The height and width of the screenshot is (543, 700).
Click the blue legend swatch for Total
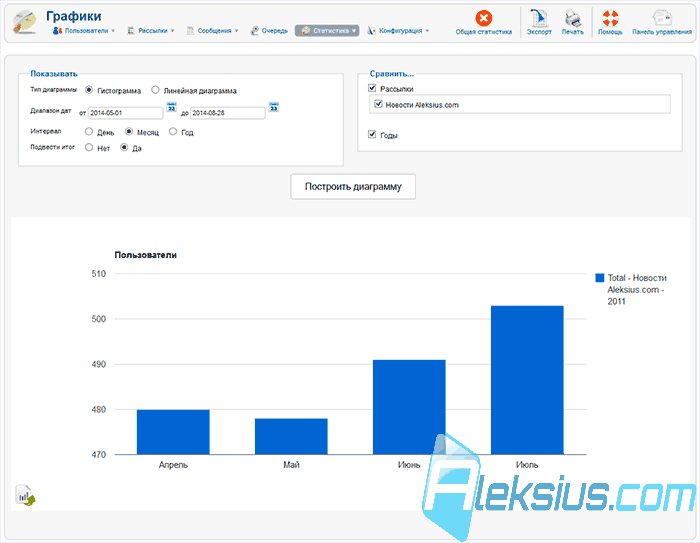(600, 278)
